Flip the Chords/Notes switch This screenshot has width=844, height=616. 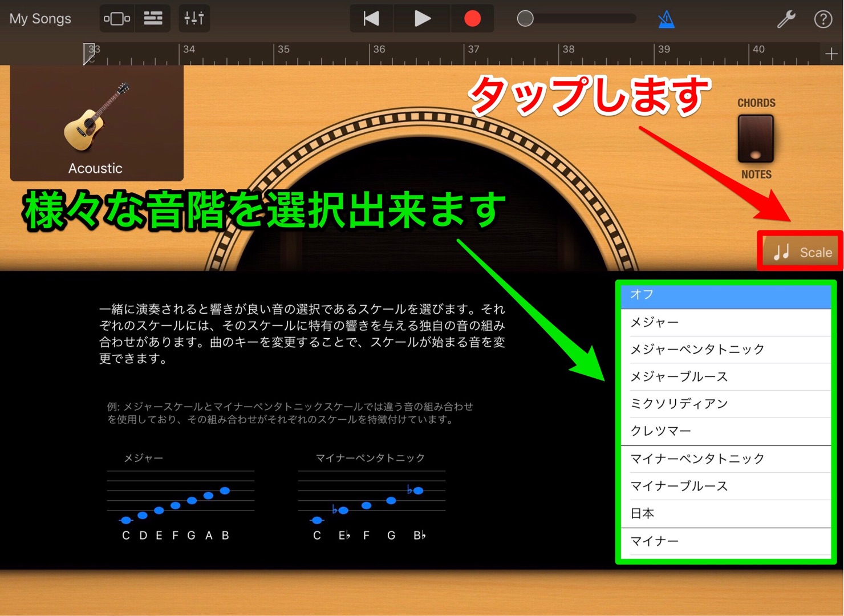(x=756, y=139)
